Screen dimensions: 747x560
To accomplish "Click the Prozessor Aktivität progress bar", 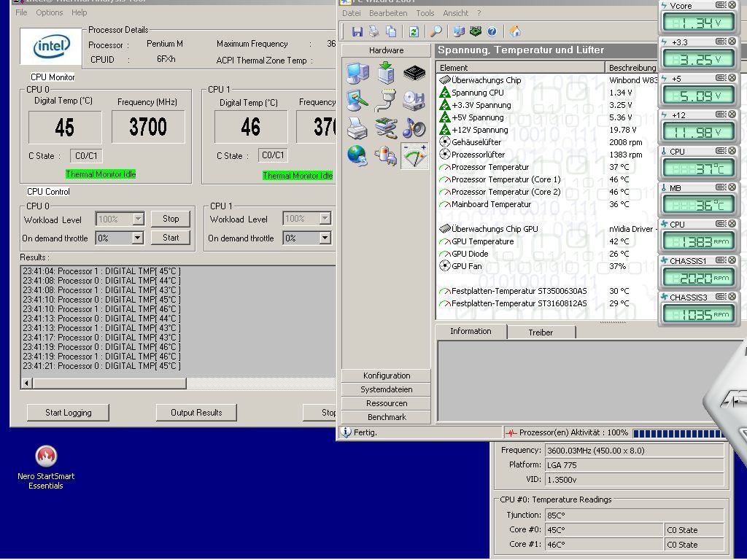I will click(x=678, y=433).
